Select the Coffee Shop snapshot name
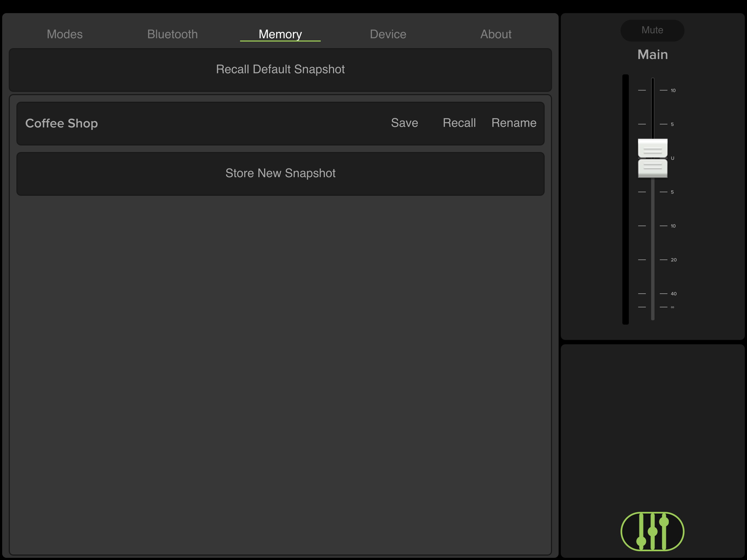 pyautogui.click(x=62, y=123)
